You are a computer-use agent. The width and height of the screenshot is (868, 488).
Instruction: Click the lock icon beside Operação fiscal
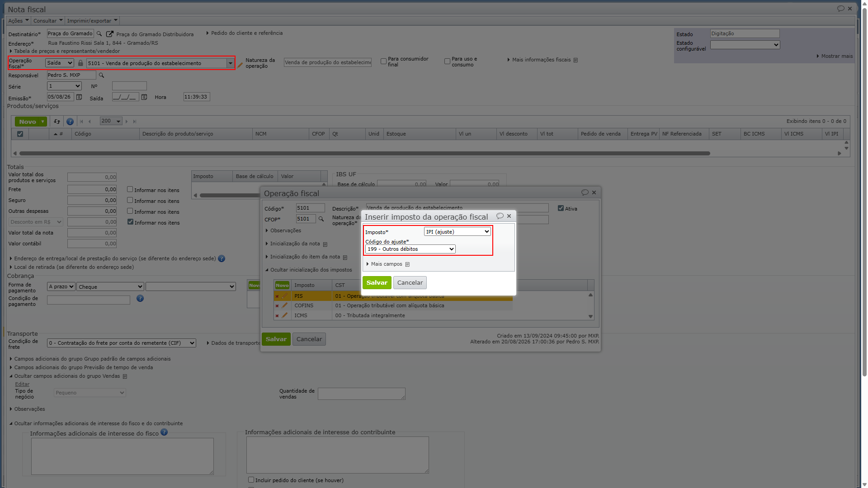coord(80,63)
